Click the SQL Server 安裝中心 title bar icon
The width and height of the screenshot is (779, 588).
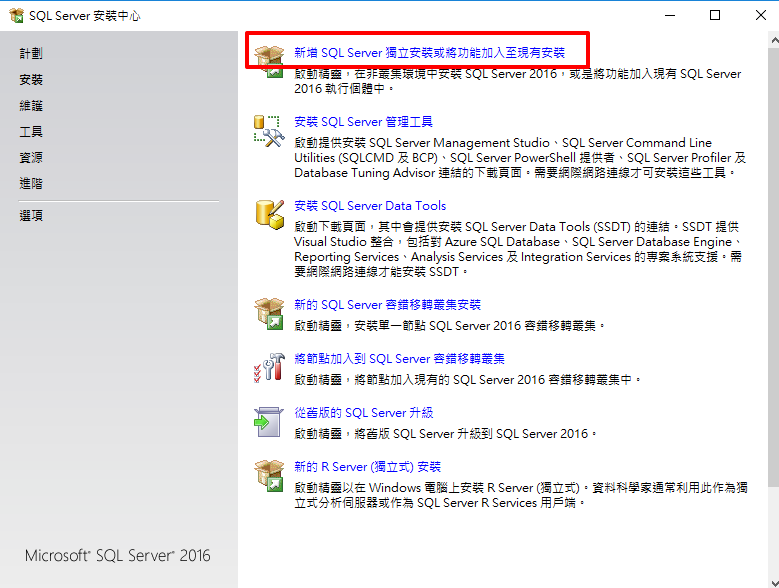coord(16,15)
